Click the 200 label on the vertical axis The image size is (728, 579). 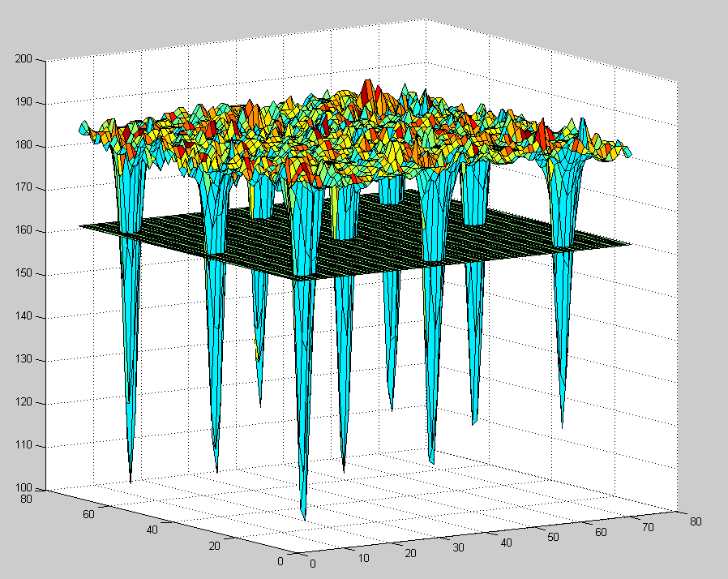tap(24, 59)
